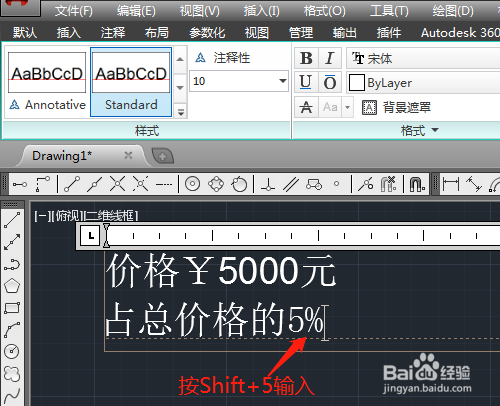
Task: Select the Midpoint snap icon
Action: (95, 184)
